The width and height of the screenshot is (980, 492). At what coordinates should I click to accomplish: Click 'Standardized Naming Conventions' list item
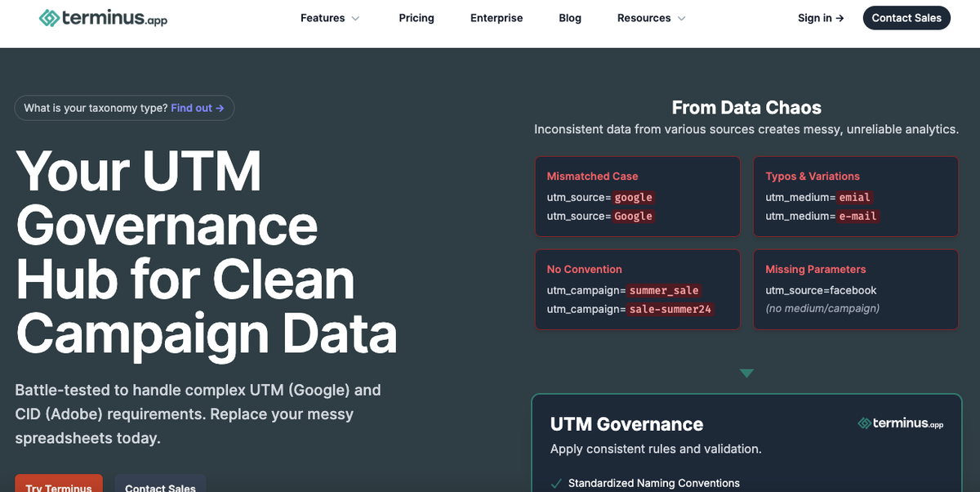click(654, 483)
